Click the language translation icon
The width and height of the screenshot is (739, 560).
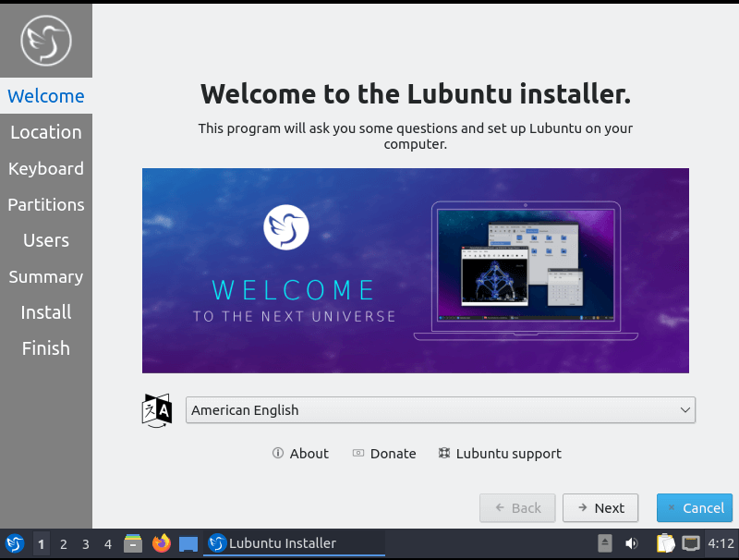point(156,410)
